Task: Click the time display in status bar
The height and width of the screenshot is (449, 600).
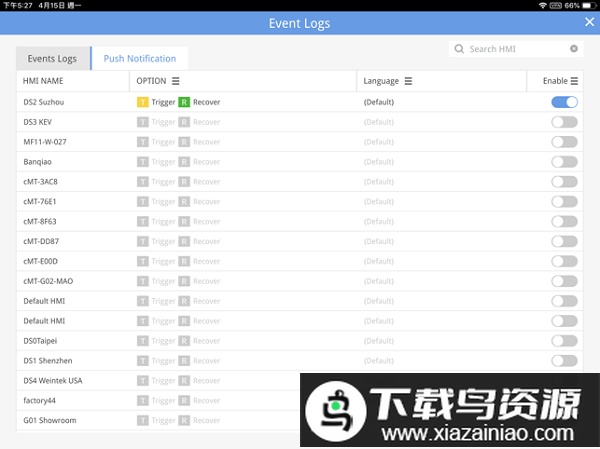Action: point(18,5)
